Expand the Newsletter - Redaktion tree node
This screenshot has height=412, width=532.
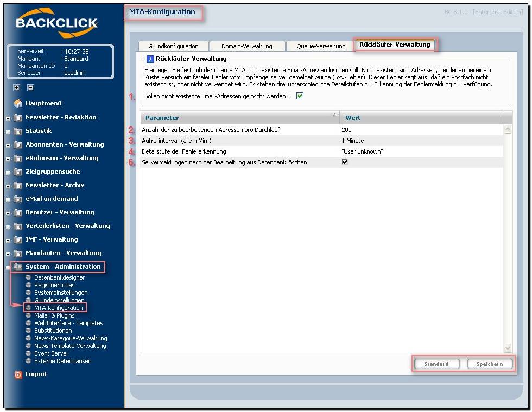(x=8, y=118)
